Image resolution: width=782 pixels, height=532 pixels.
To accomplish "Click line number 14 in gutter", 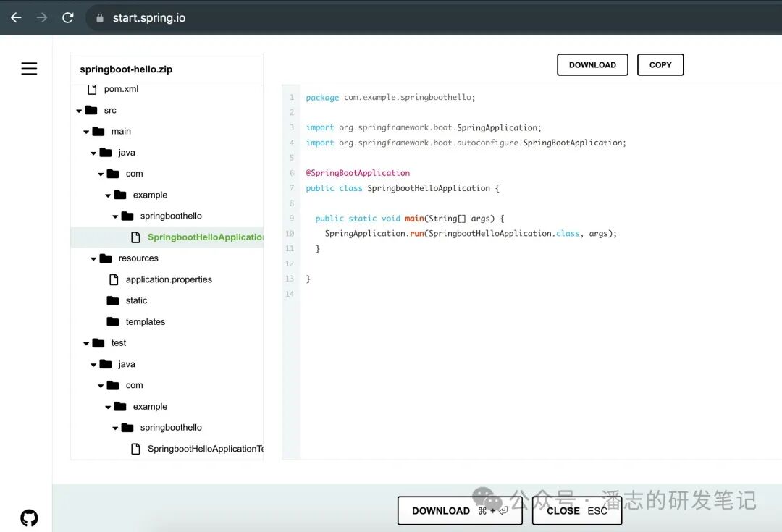I will pyautogui.click(x=290, y=294).
